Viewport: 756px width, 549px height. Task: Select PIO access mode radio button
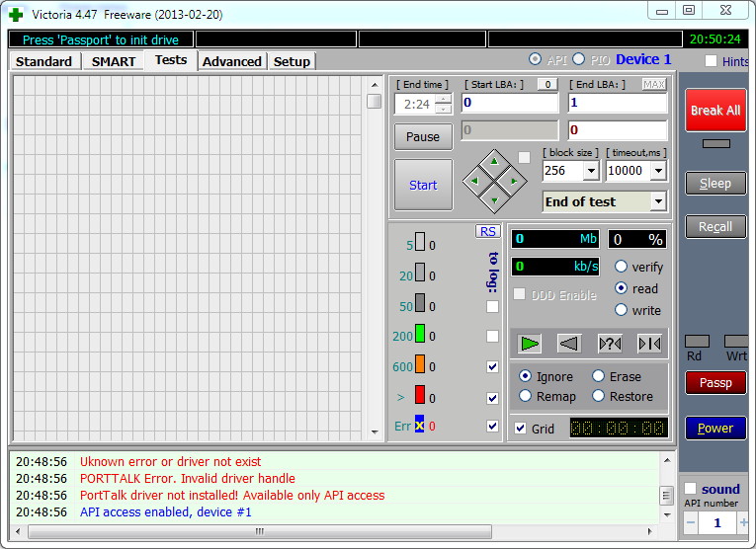point(578,59)
